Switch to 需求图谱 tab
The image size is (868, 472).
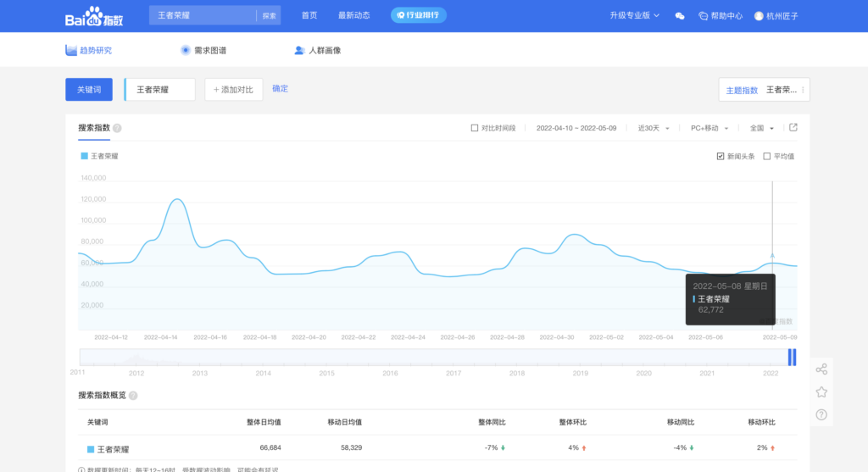coord(203,50)
